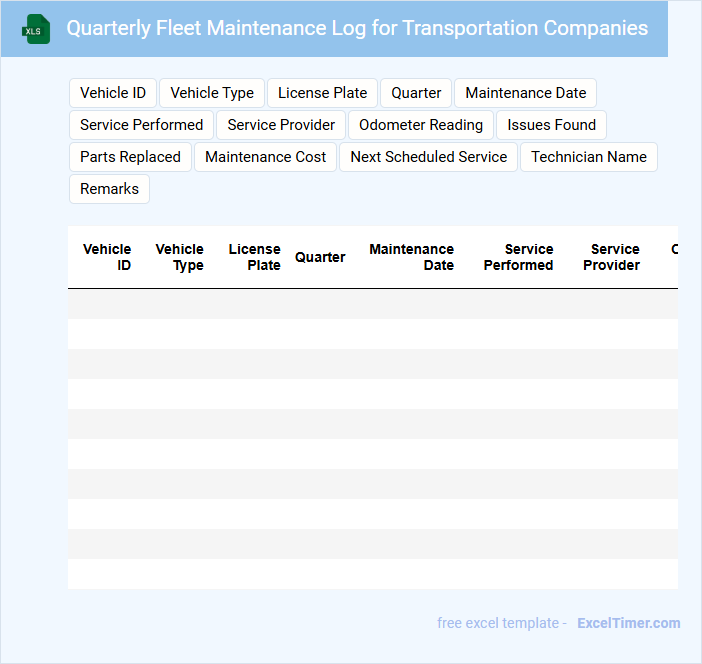
Task: Click the License Plate tag
Action: click(x=322, y=93)
